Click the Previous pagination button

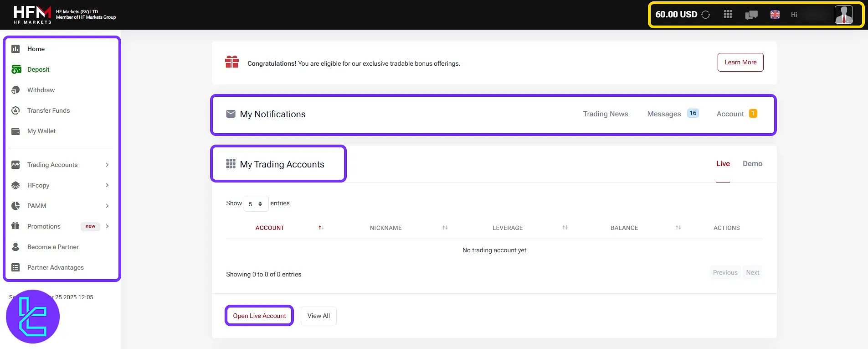[x=725, y=272]
